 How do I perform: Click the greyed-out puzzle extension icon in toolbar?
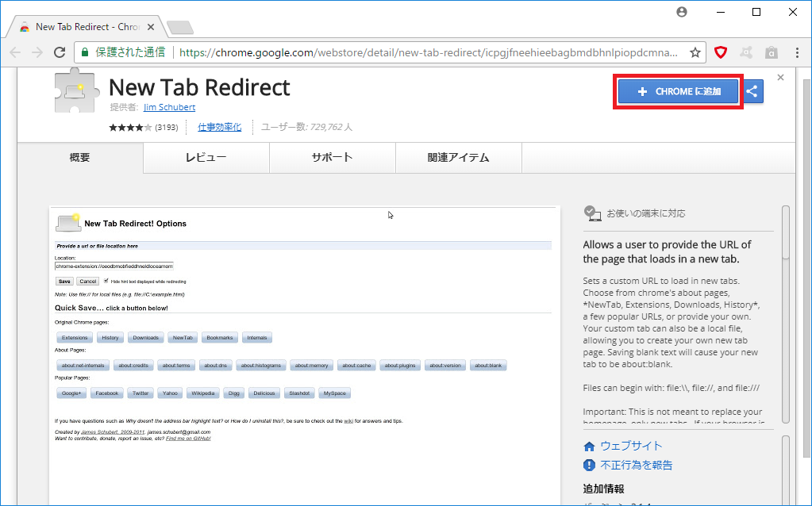(745, 52)
